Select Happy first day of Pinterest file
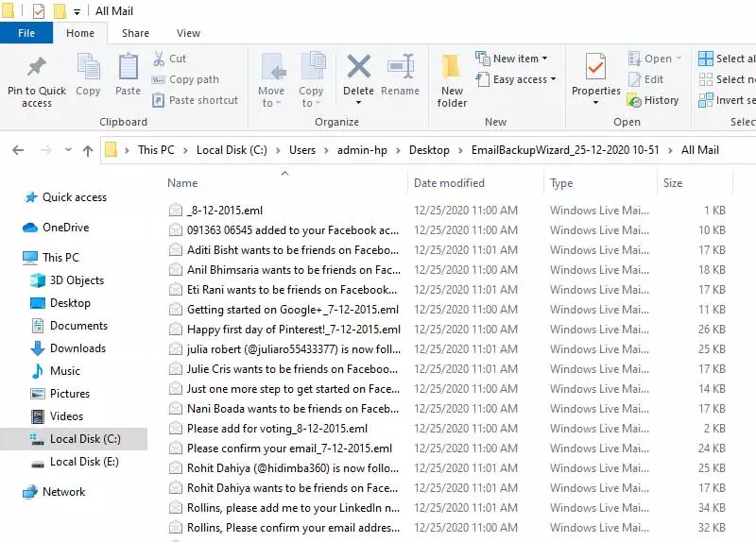The image size is (756, 542). click(x=285, y=329)
